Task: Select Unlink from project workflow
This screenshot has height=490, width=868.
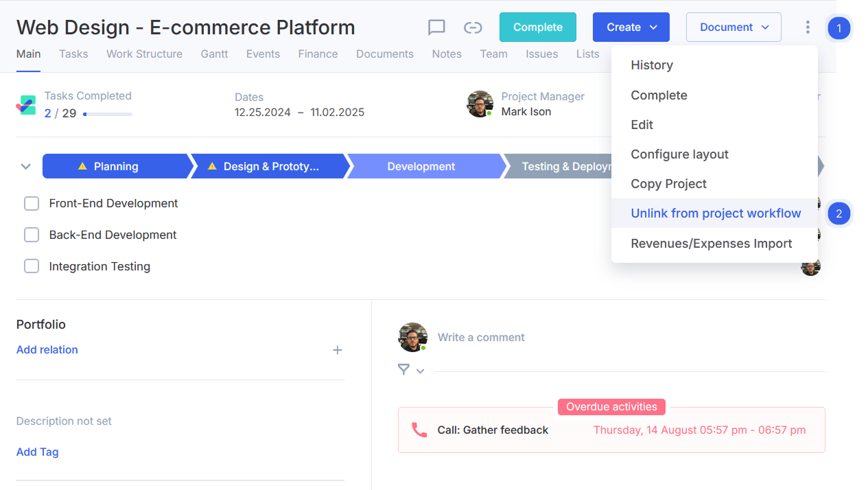Action: point(716,213)
